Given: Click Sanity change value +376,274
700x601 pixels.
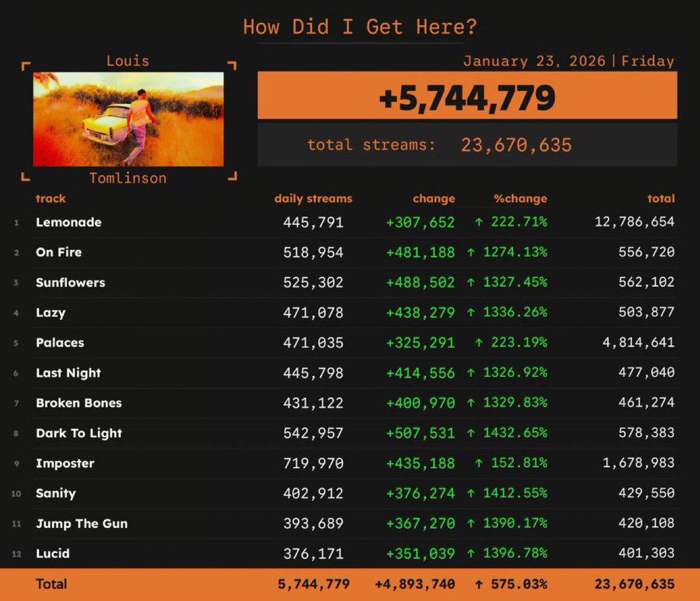Looking at the screenshot, I should 420,494.
